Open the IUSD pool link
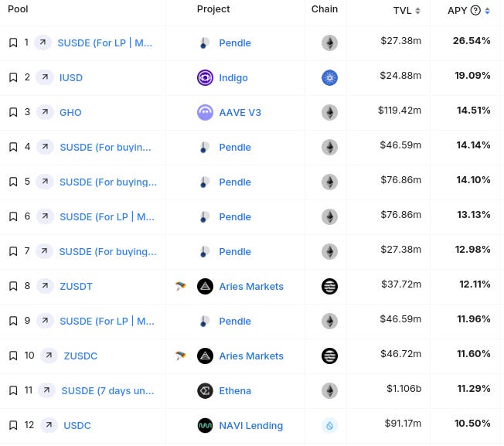Screen dimensions: 504x446 click(x=71, y=77)
